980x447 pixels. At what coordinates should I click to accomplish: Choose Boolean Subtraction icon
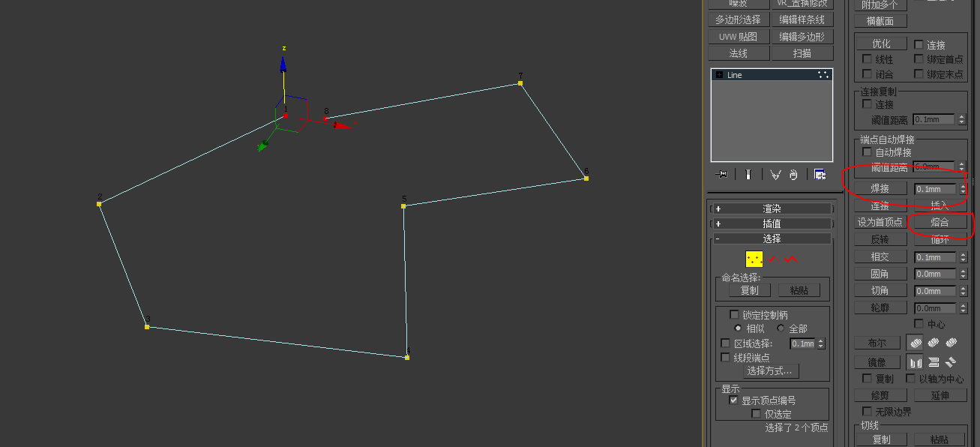(934, 342)
